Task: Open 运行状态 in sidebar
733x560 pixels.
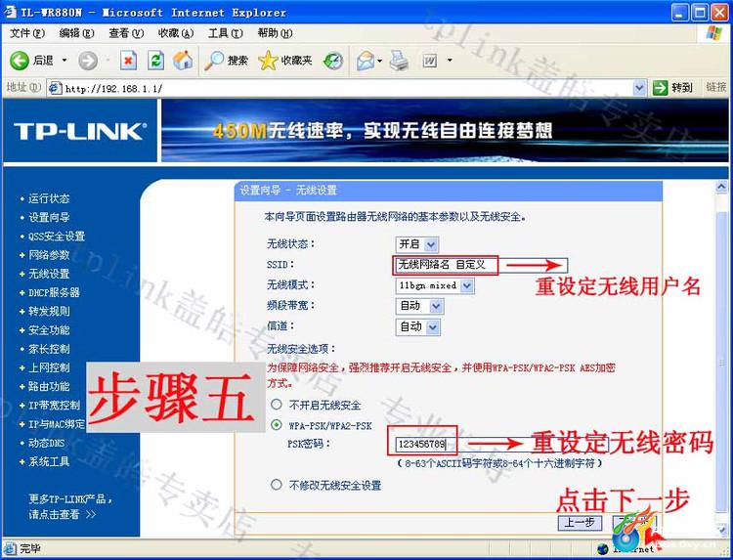Action: click(x=49, y=198)
